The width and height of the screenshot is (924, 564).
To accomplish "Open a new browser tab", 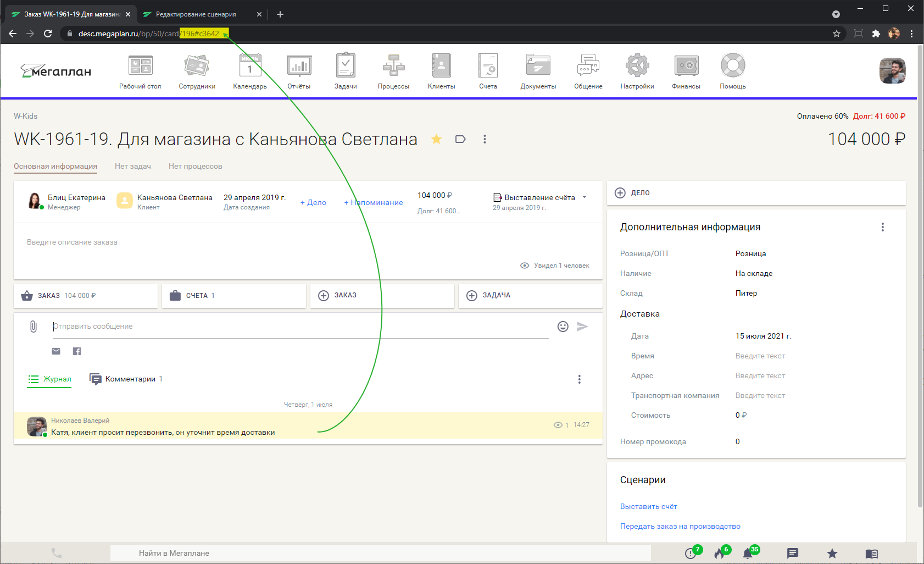I will pos(280,14).
